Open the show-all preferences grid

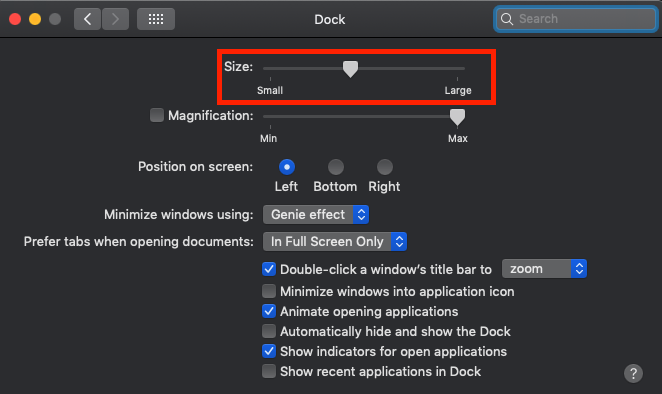156,19
